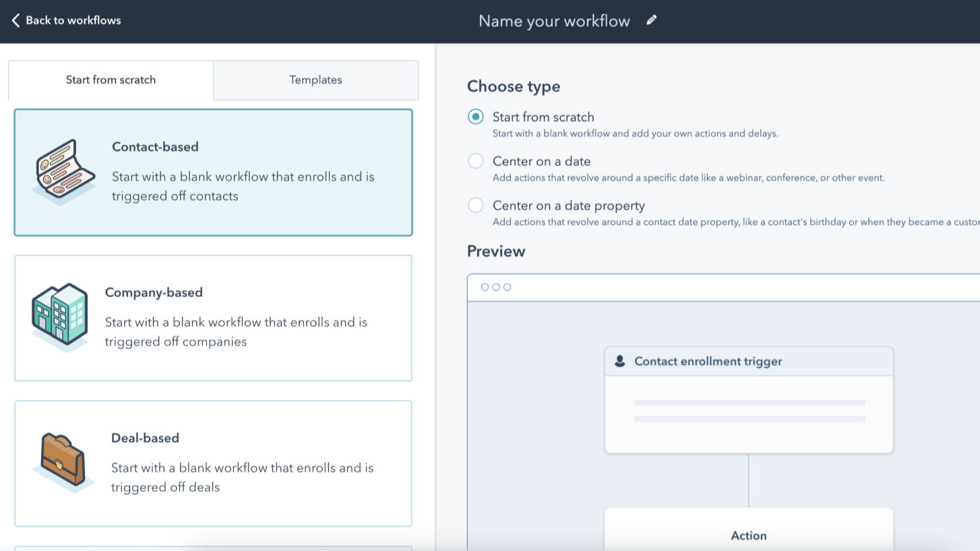Select the Center on a date option

(x=476, y=161)
